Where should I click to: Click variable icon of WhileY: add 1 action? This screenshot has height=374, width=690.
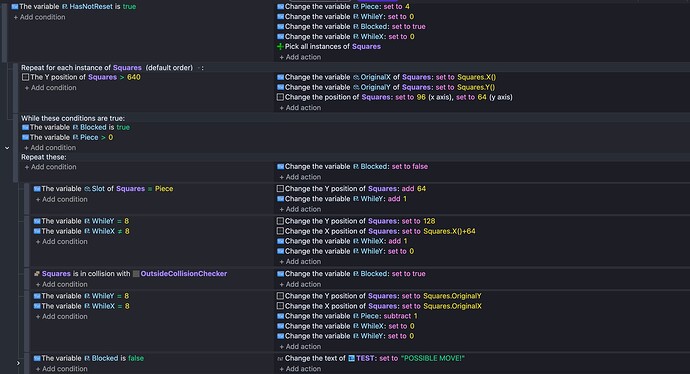point(280,199)
